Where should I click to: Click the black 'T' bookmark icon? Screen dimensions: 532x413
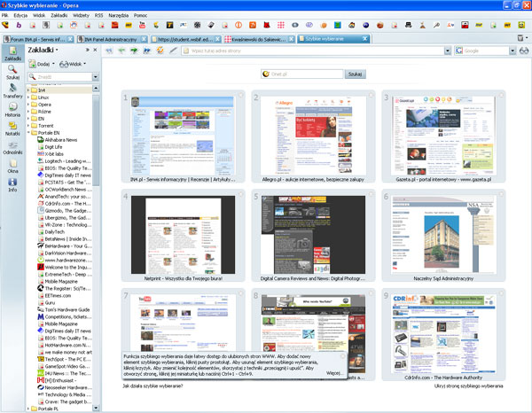[x=169, y=25]
